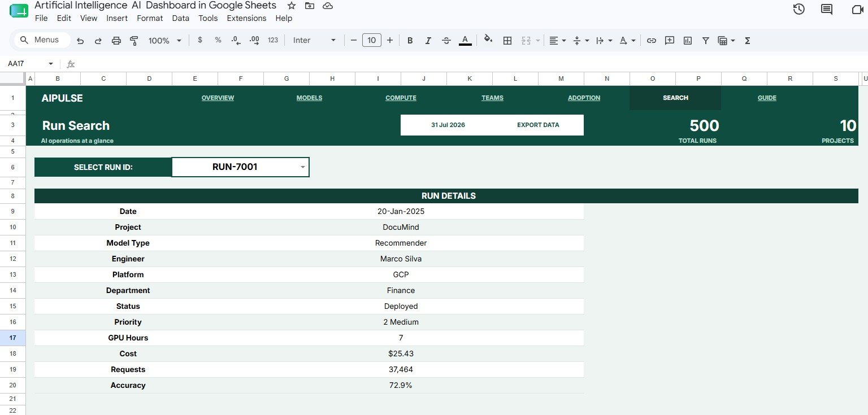This screenshot has height=415, width=868.
Task: Click the redo arrow icon
Action: click(x=98, y=41)
